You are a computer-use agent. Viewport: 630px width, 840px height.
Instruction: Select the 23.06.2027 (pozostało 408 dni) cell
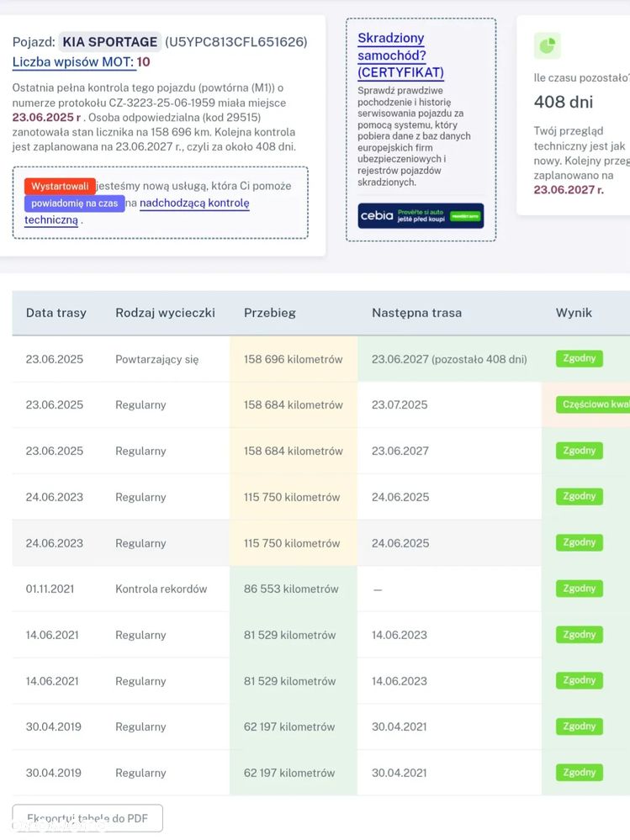[449, 359]
